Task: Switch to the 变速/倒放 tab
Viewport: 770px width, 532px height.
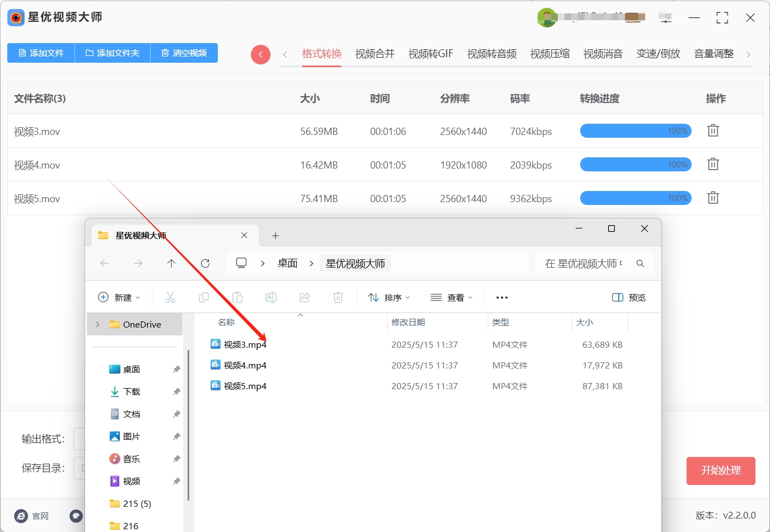Action: click(659, 54)
